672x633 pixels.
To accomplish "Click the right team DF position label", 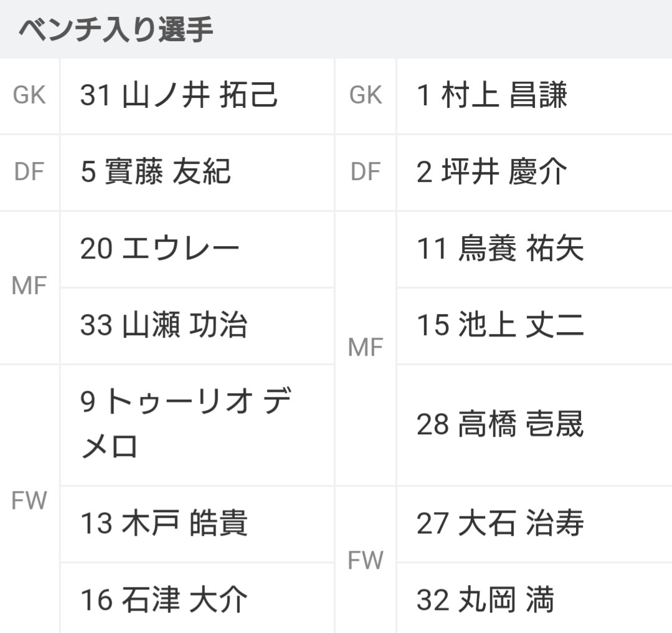I will (x=366, y=171).
